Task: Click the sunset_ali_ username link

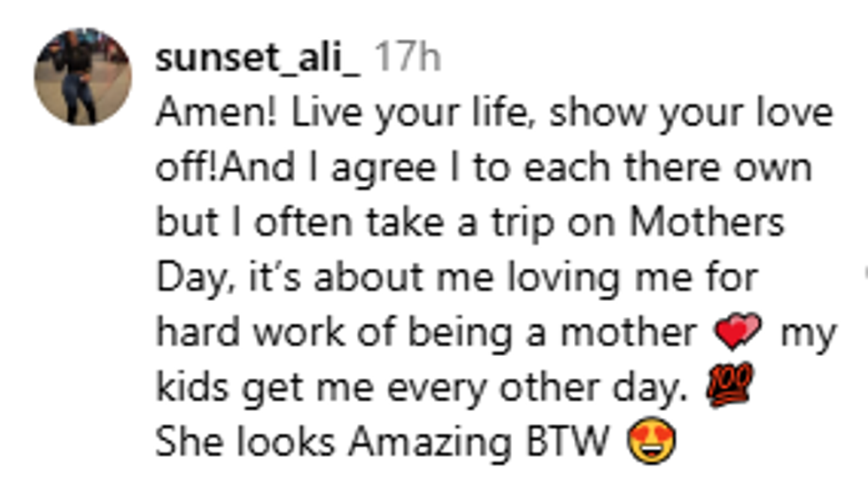Action: click(x=259, y=58)
